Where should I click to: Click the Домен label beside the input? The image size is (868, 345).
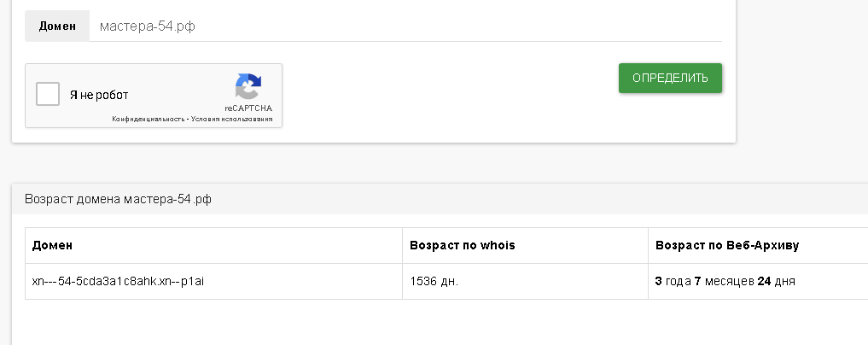point(57,26)
